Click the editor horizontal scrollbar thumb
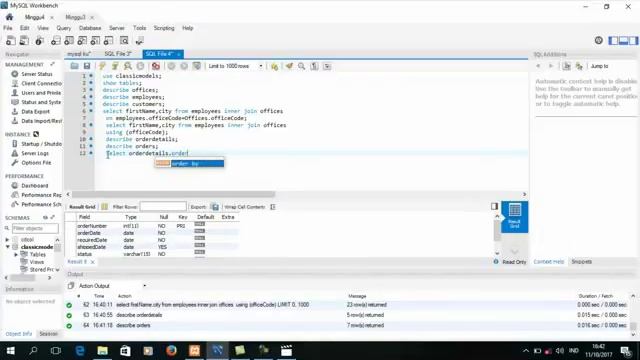This screenshot has height=360, width=640. point(174,194)
